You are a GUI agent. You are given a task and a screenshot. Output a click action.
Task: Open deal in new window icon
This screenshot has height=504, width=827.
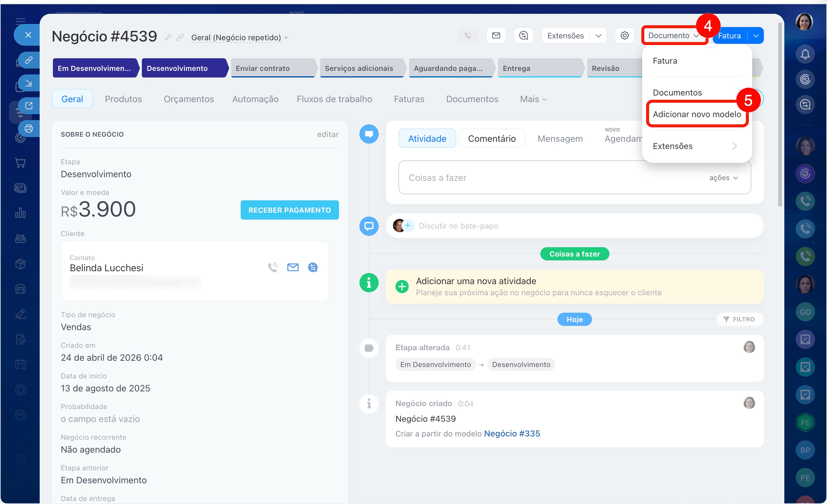(x=29, y=106)
